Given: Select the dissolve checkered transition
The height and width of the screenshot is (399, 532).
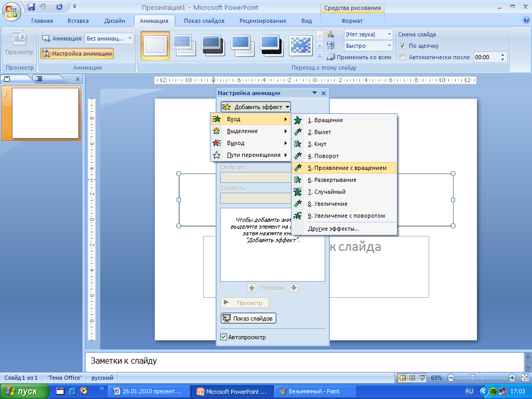Looking at the screenshot, I should coord(301,46).
